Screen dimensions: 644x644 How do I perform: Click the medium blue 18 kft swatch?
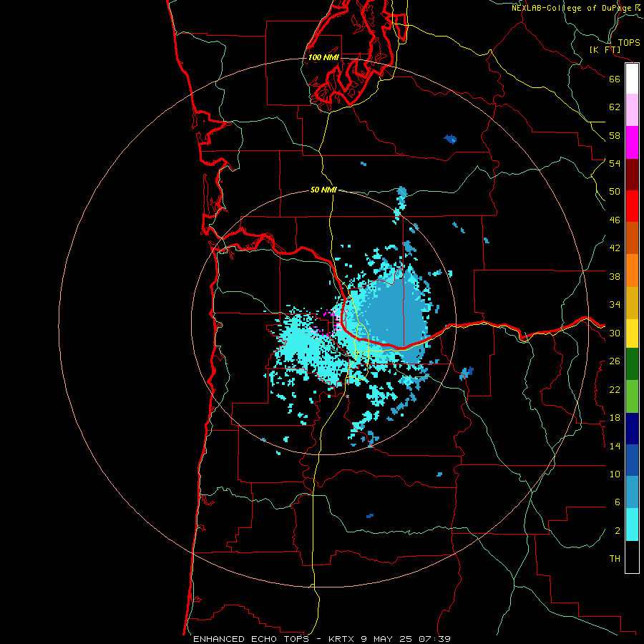(x=632, y=460)
